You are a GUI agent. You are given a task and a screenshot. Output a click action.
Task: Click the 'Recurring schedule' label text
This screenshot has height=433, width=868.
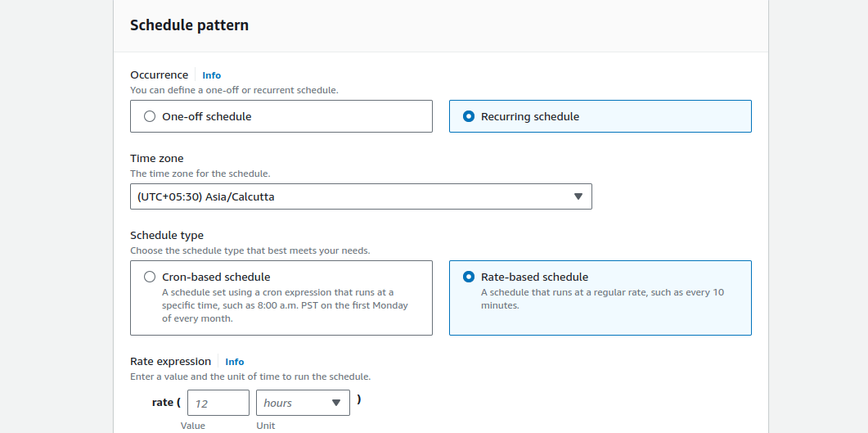click(530, 116)
